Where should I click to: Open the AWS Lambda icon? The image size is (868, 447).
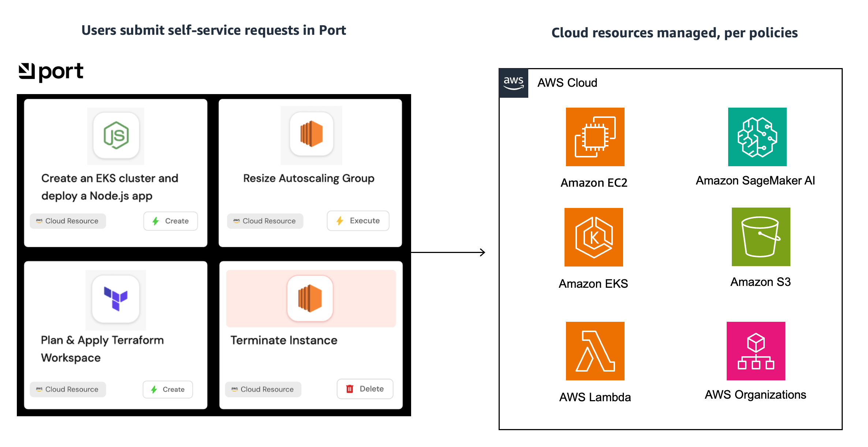pos(595,351)
